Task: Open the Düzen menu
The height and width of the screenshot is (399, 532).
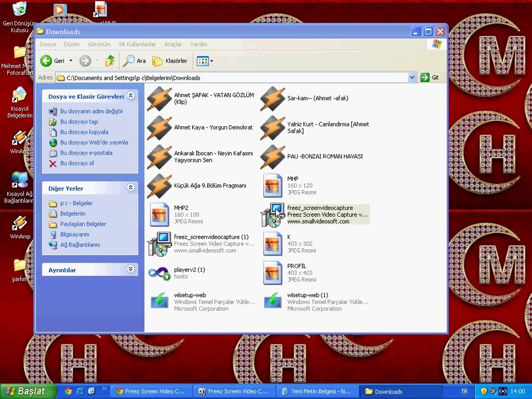Action: pos(71,44)
